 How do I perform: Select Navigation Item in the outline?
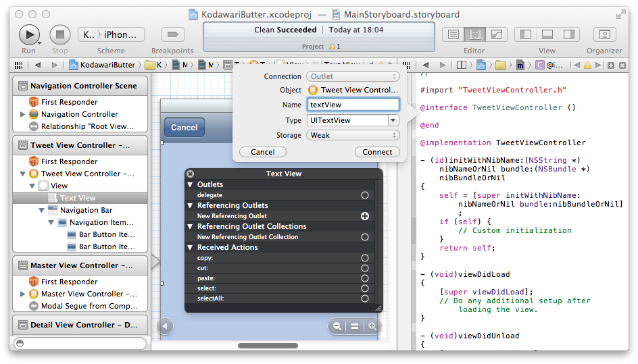tap(96, 222)
